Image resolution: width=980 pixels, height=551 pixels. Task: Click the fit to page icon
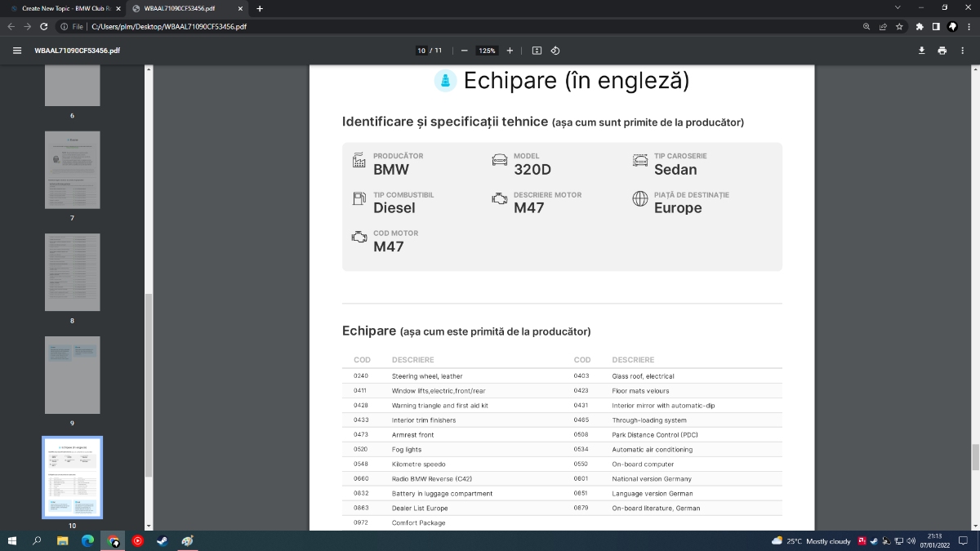click(x=537, y=51)
